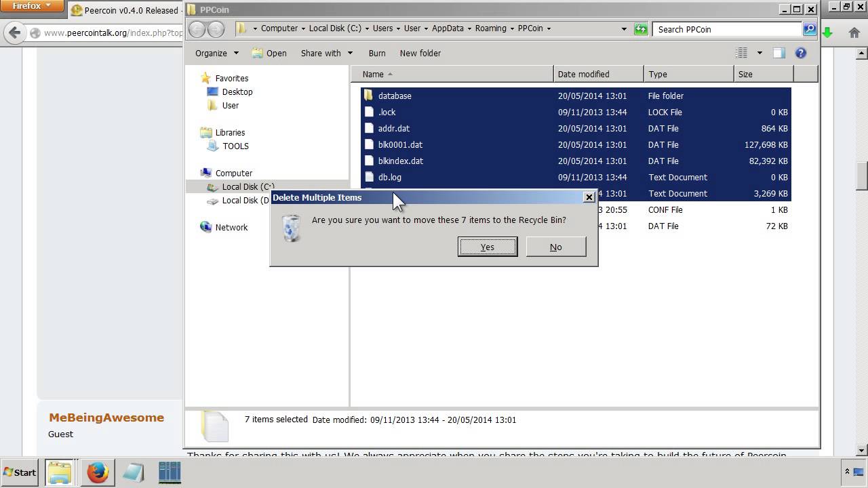Sort by the Date modified column

click(x=599, y=74)
